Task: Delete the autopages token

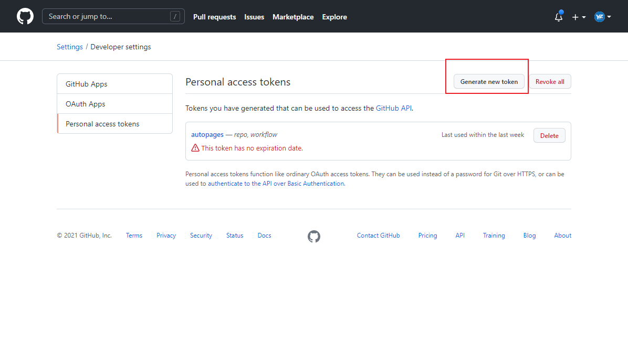Action: tap(549, 136)
